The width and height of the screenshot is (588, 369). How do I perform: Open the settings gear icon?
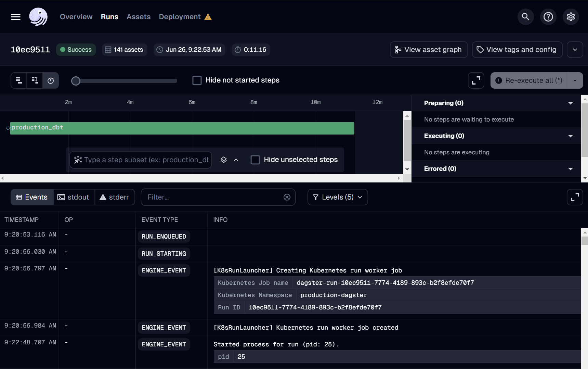tap(571, 17)
